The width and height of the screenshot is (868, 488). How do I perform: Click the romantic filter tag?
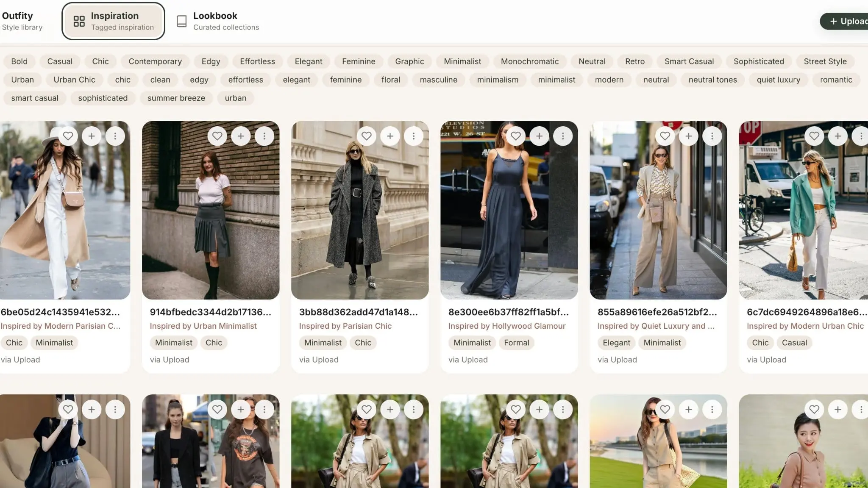click(x=836, y=80)
